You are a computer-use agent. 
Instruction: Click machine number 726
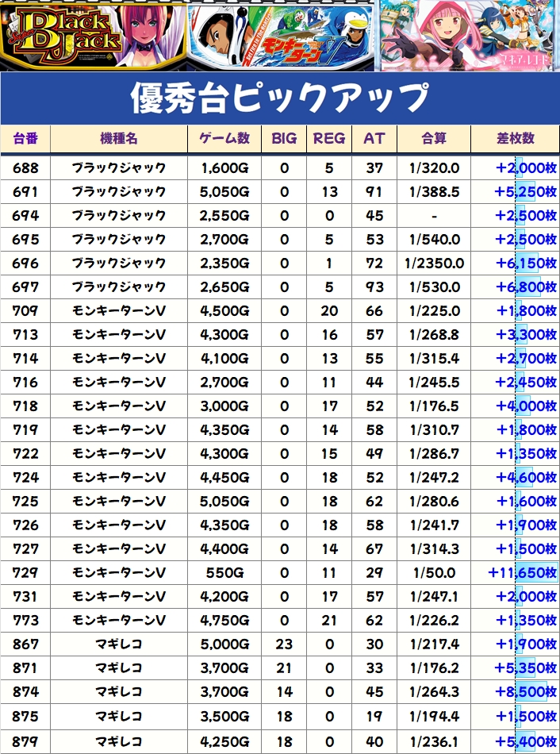[25, 525]
